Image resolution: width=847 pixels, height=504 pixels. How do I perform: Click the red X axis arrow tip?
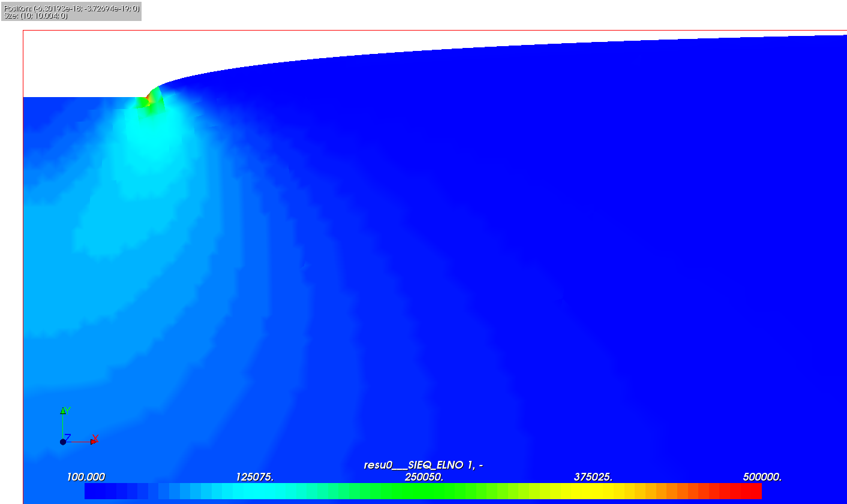coord(94,442)
